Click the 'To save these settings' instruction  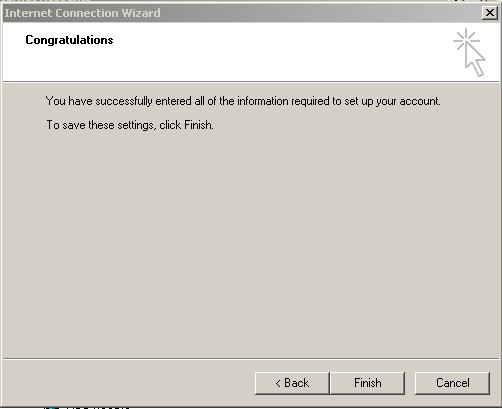[130, 125]
